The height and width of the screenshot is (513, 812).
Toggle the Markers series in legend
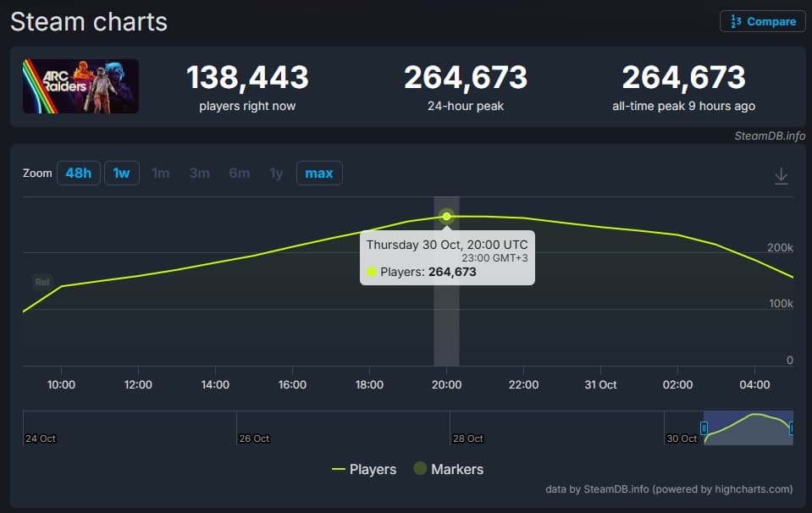point(449,469)
